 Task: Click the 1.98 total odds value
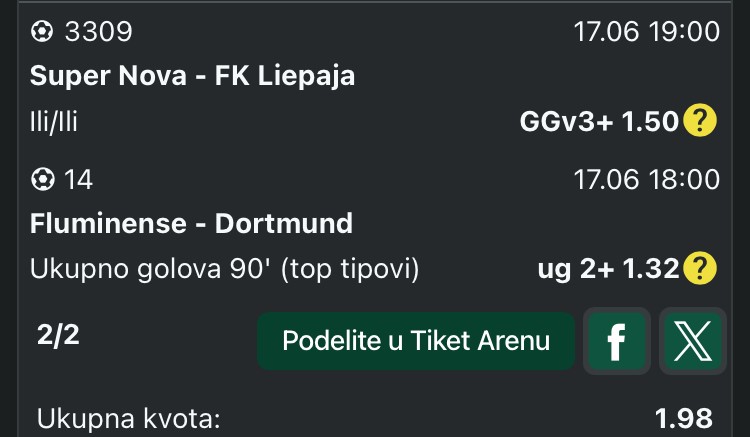click(x=684, y=419)
